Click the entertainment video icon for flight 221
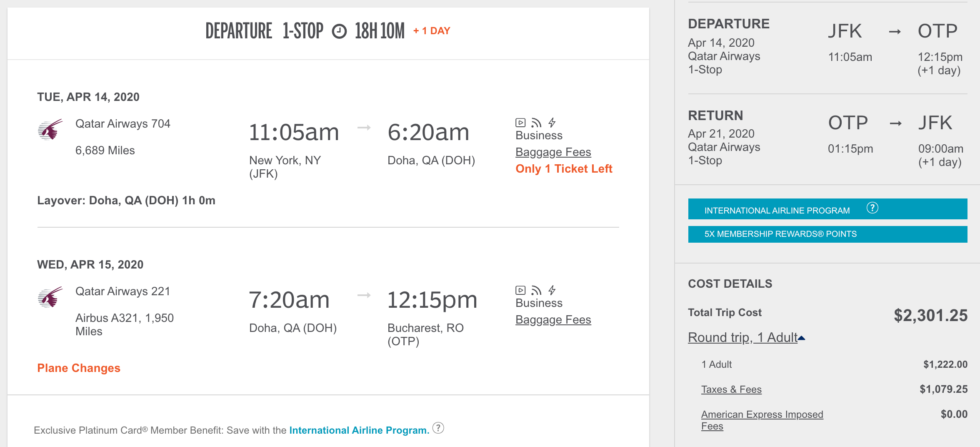Image resolution: width=980 pixels, height=447 pixels. [x=520, y=290]
